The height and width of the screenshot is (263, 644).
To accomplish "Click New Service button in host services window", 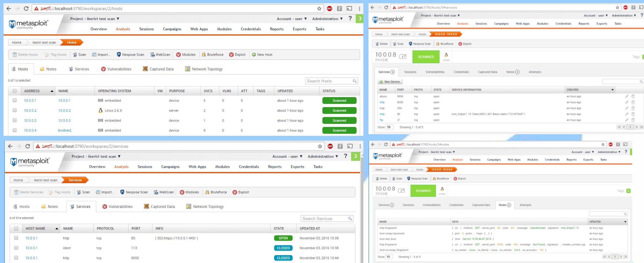I will (x=390, y=82).
